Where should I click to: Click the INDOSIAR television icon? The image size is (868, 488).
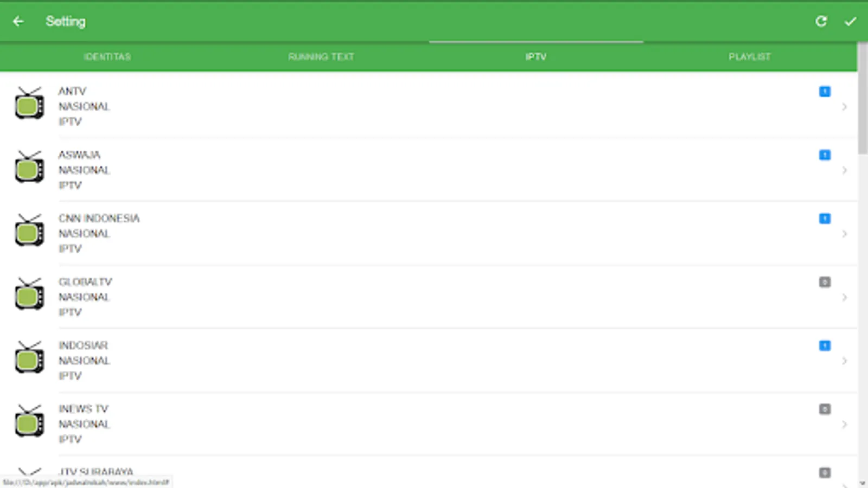29,357
